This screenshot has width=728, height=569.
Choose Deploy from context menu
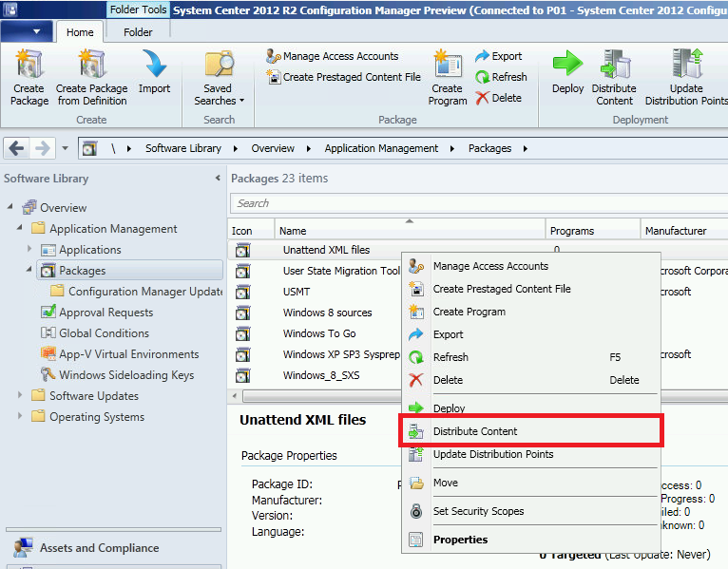coord(531,408)
